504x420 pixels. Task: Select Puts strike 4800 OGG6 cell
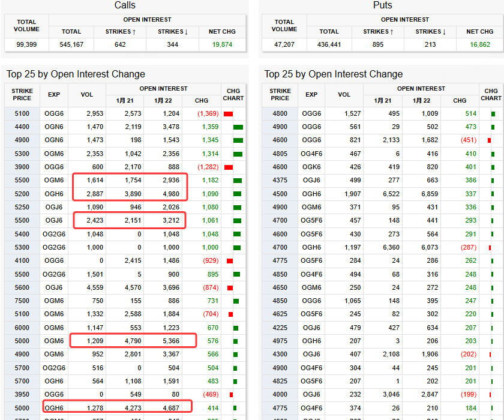pos(280,113)
